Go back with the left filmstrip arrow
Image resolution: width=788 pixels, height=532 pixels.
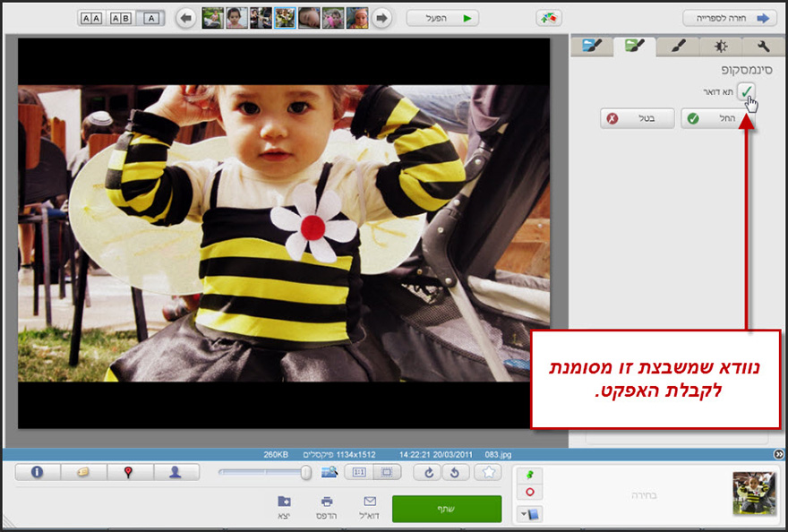pyautogui.click(x=187, y=17)
